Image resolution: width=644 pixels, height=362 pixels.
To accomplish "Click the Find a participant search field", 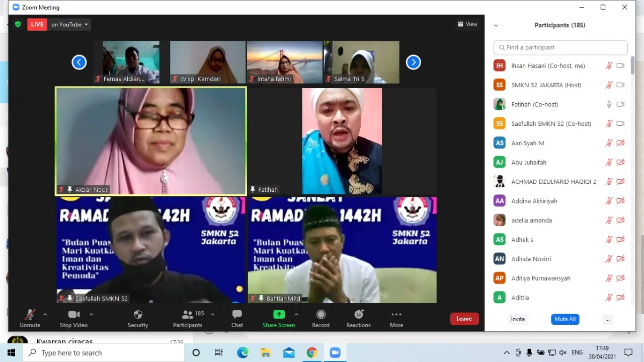I will 560,47.
